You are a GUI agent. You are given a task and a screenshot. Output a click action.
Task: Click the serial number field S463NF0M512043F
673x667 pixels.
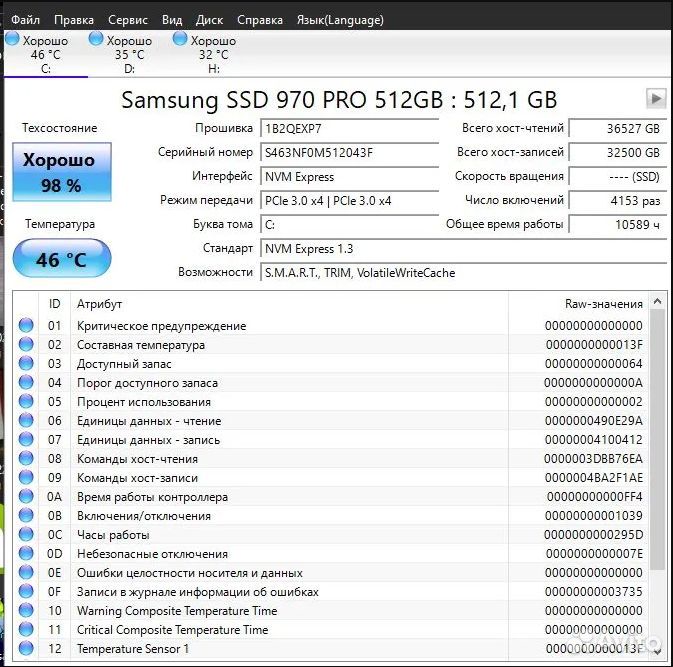coord(349,152)
